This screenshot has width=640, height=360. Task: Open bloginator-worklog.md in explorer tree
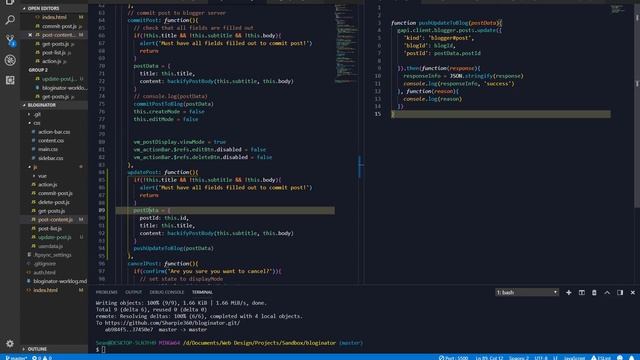tap(60, 281)
